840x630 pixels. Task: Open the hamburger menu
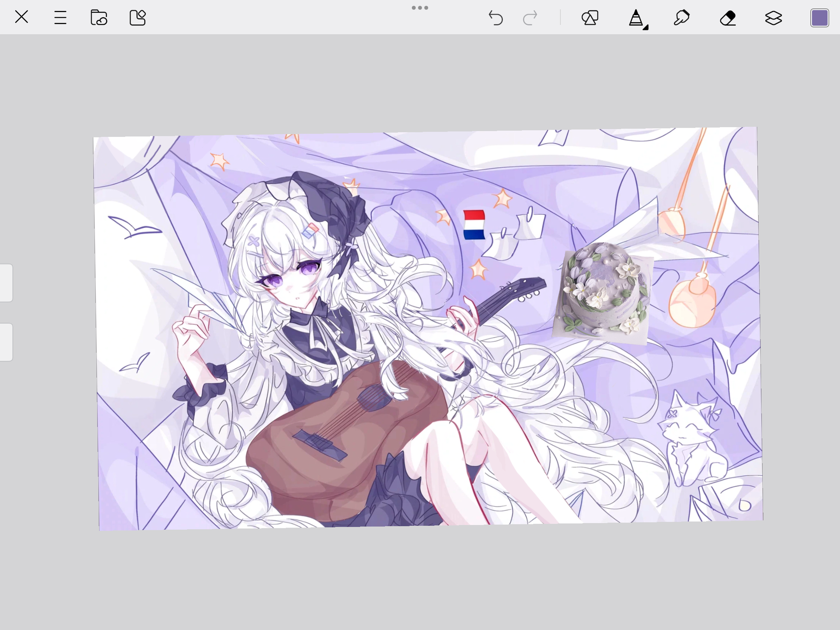(60, 17)
